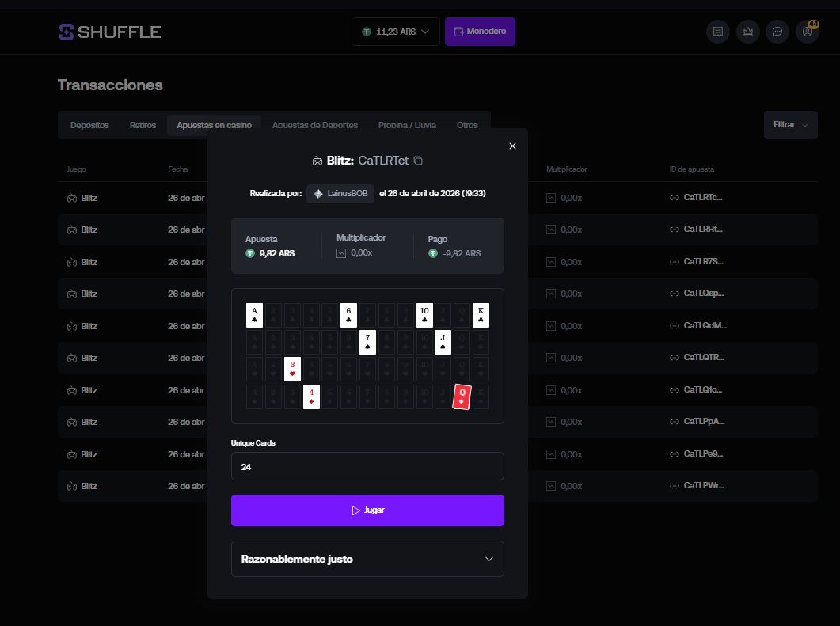Image resolution: width=840 pixels, height=626 pixels.
Task: Click the Juego column header
Action: pos(76,169)
